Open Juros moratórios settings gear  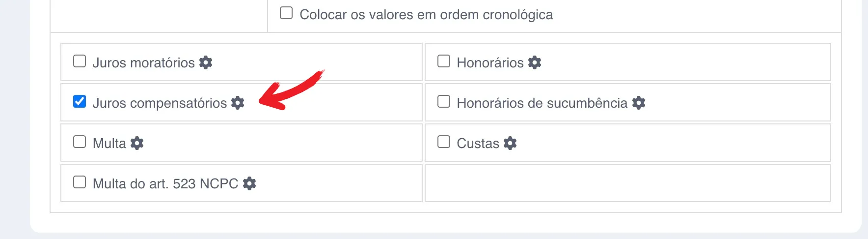tap(206, 62)
